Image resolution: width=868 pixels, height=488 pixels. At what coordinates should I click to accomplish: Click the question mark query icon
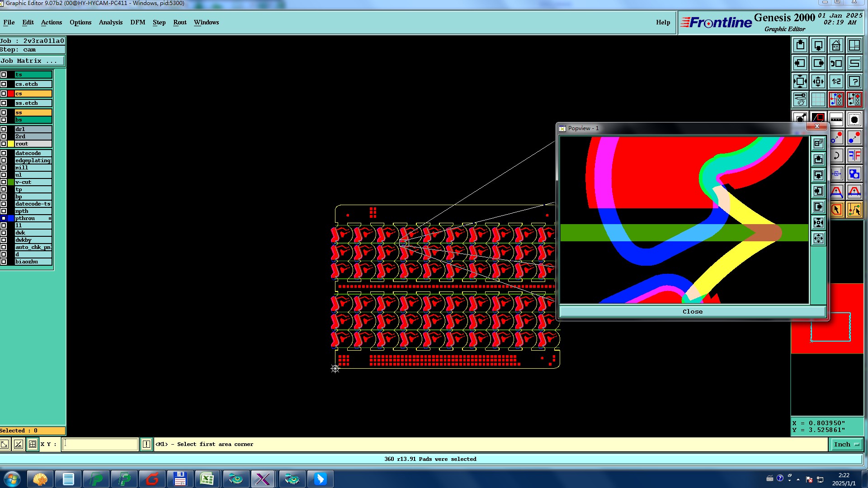pyautogui.click(x=854, y=81)
